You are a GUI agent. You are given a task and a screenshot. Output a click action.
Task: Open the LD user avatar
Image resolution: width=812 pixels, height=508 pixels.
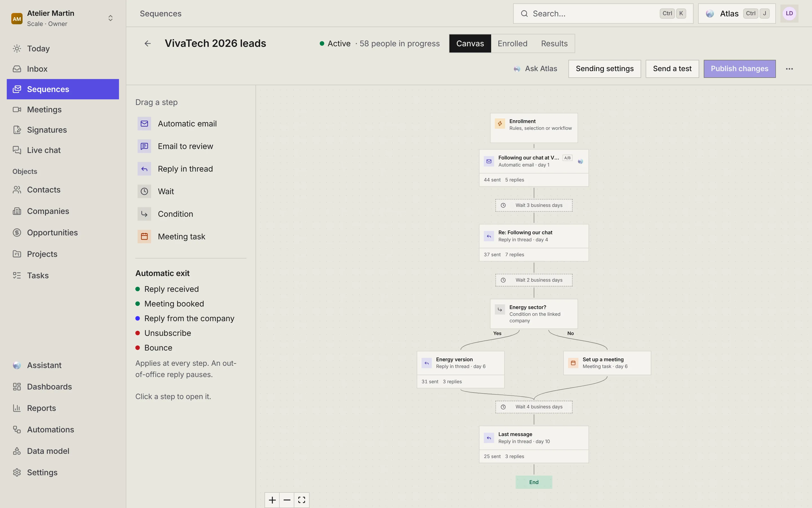789,14
